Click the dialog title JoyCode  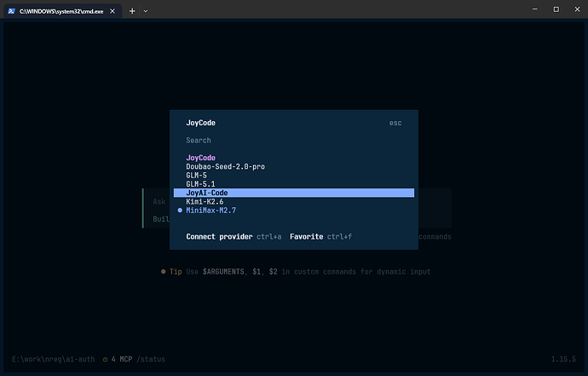pyautogui.click(x=200, y=123)
